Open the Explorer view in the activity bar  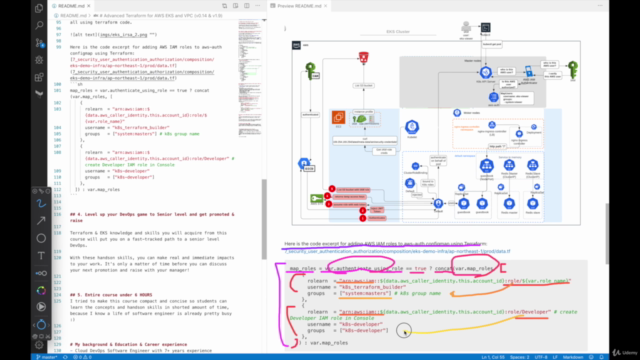[x=39, y=8]
